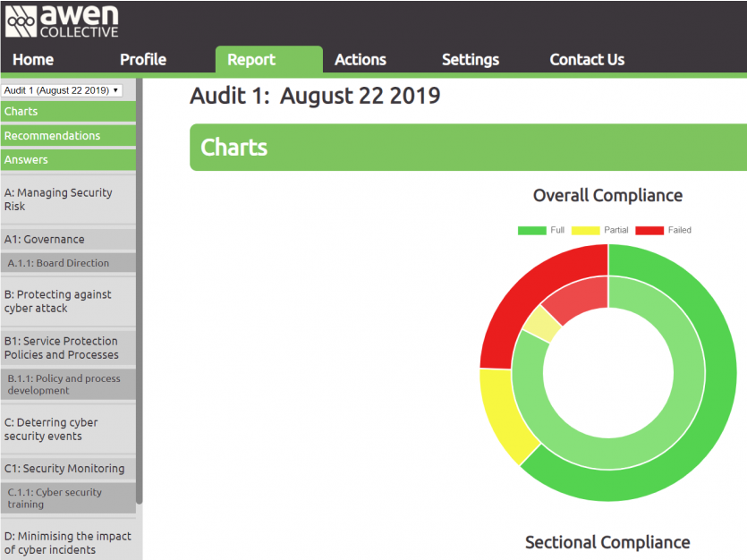Click the Charts section header banner
The image size is (747, 560).
tap(468, 147)
